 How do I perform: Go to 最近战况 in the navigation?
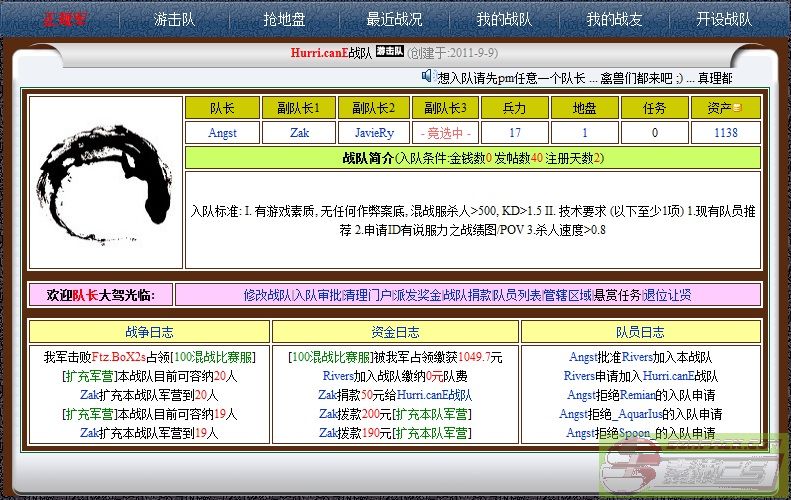(394, 19)
